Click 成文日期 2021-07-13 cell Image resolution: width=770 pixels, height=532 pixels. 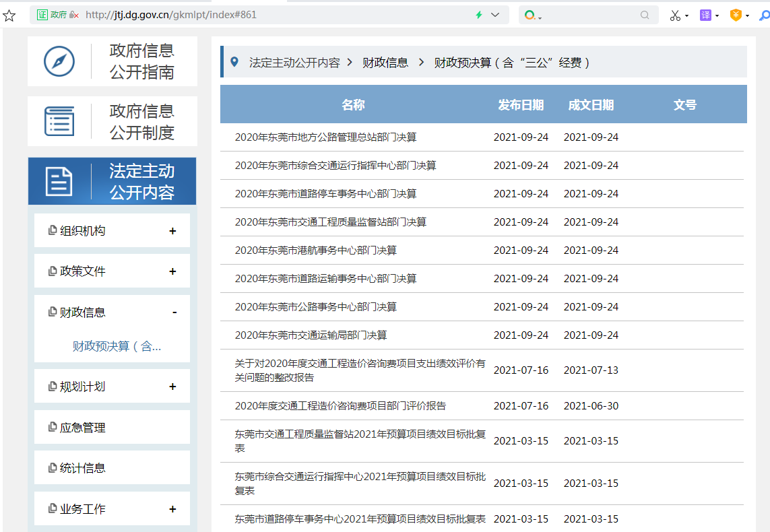(591, 370)
